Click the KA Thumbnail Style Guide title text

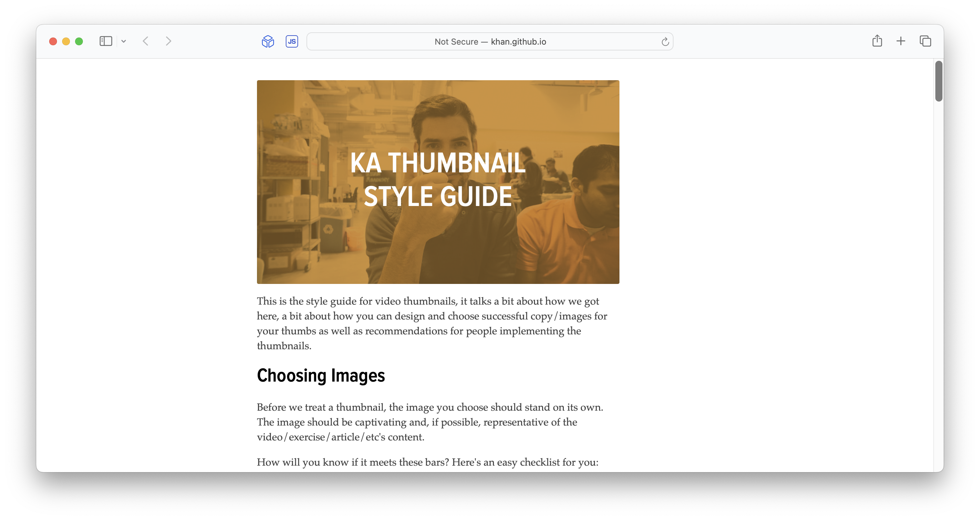[x=438, y=179]
